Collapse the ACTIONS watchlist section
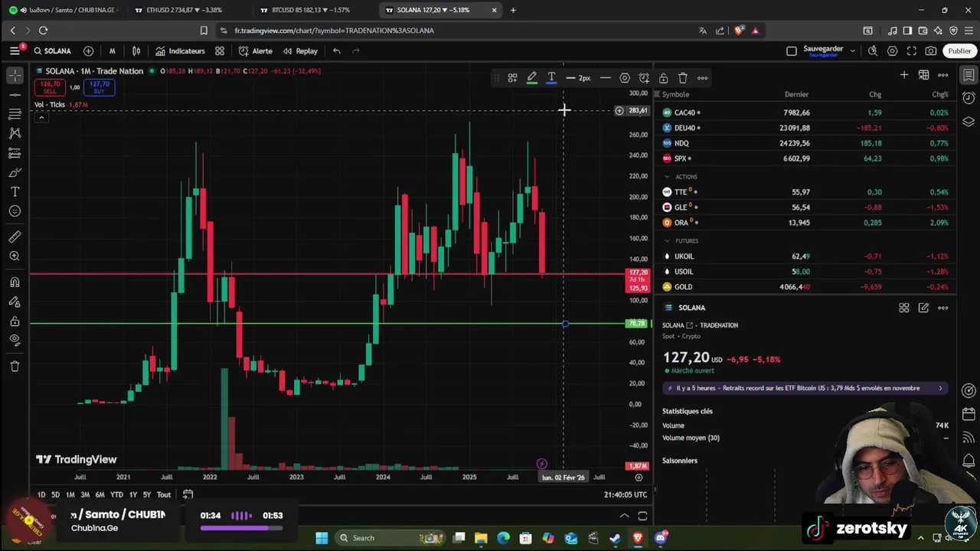The image size is (980, 551). coord(667,177)
